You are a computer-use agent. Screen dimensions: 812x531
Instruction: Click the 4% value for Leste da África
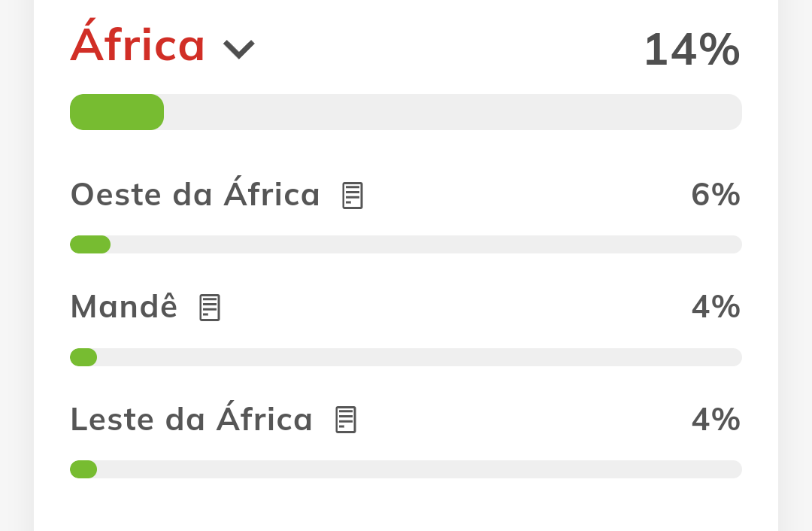(716, 419)
